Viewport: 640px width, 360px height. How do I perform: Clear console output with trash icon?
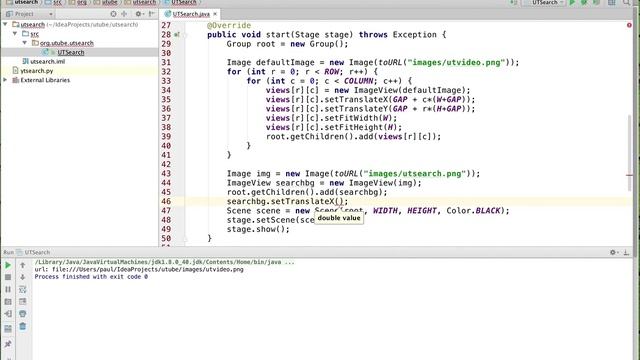[x=22, y=326]
